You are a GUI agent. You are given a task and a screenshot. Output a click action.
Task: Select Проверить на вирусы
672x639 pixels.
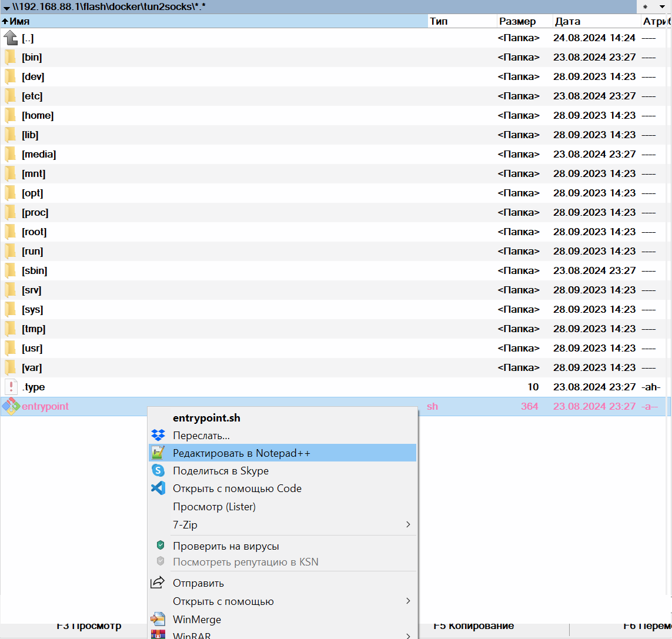pos(282,546)
